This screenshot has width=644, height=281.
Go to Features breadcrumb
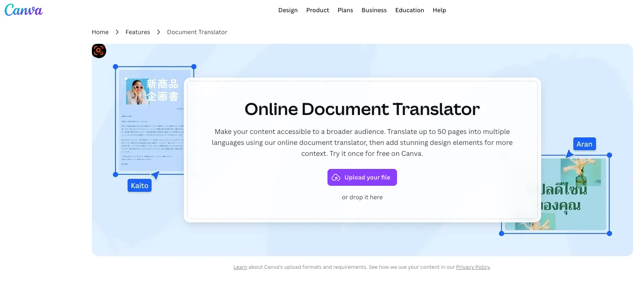[x=138, y=32]
